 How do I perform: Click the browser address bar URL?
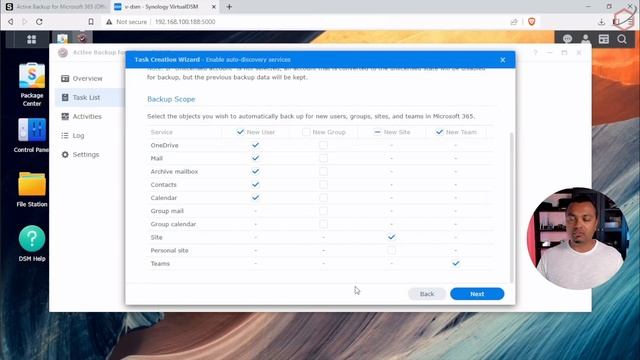click(185, 22)
